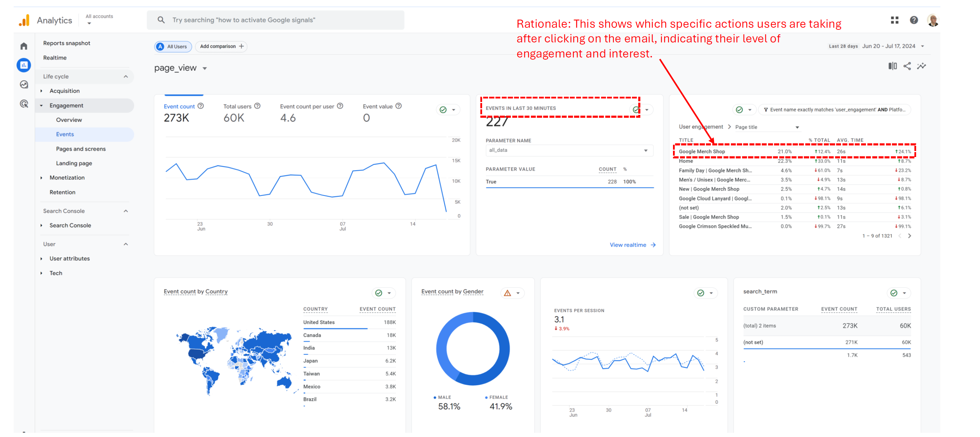980x437 pixels.
Task: Open the Advertising icon in left rail
Action: [24, 104]
